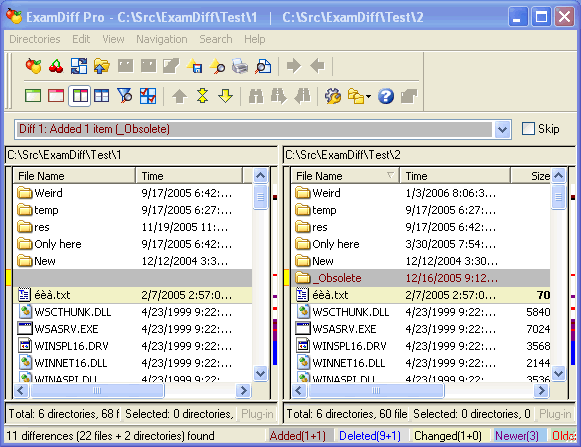
Task: Click the view diff report magnifier icon
Action: click(218, 66)
